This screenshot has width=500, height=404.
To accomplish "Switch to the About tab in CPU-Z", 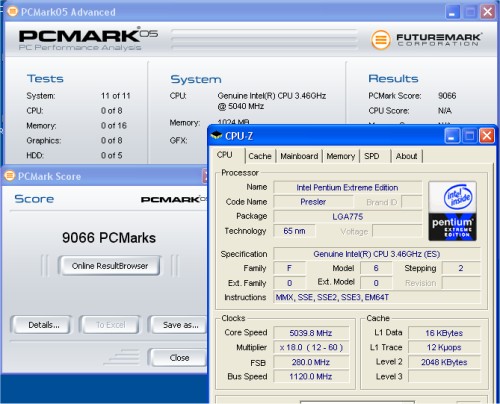I will point(406,156).
